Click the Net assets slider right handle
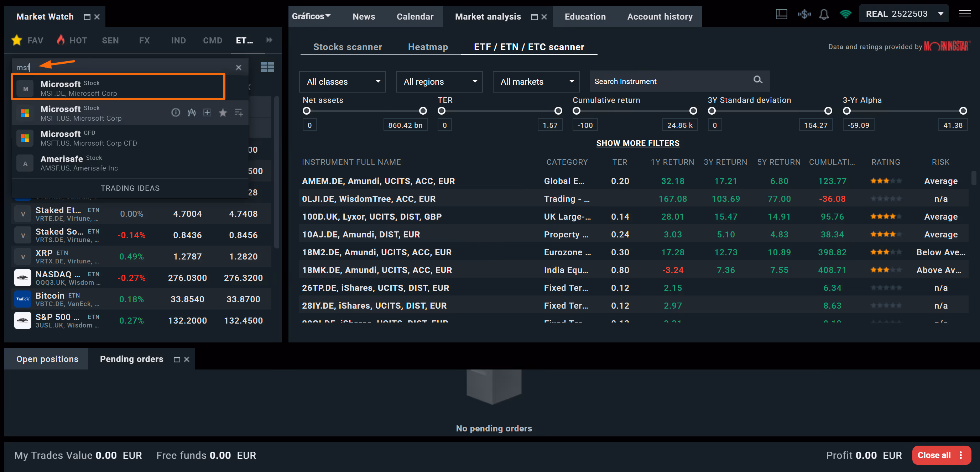The width and height of the screenshot is (980, 472). click(x=423, y=111)
